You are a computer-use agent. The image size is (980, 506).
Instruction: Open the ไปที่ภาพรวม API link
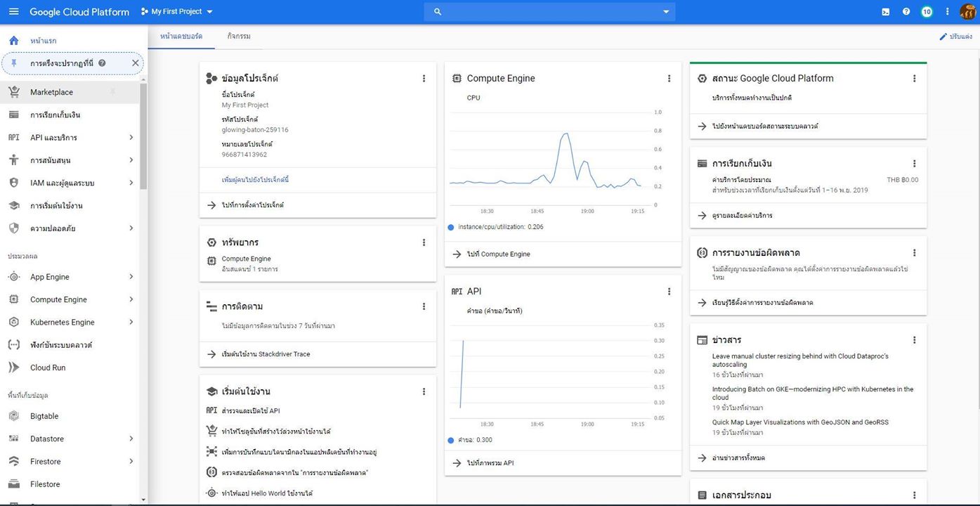490,463
